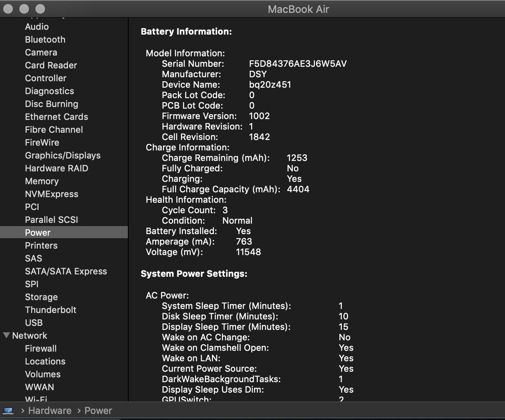
Task: Click the AC Power label
Action: tap(167, 295)
